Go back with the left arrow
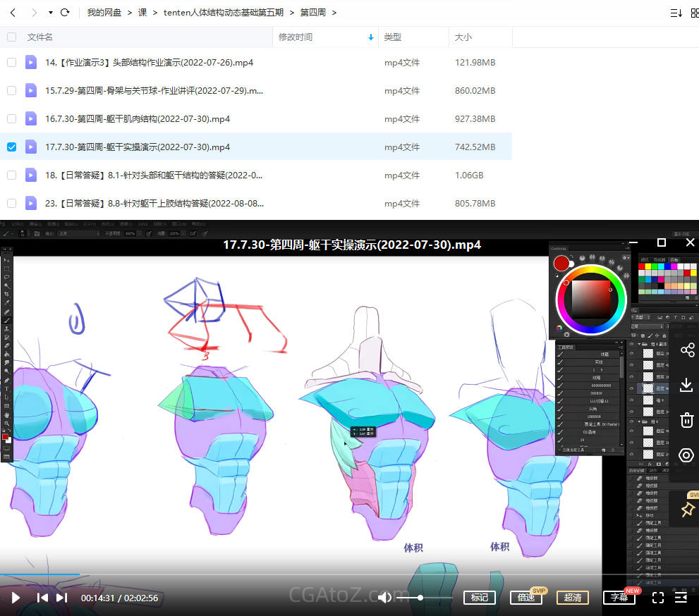This screenshot has width=699, height=616. pos(13,13)
